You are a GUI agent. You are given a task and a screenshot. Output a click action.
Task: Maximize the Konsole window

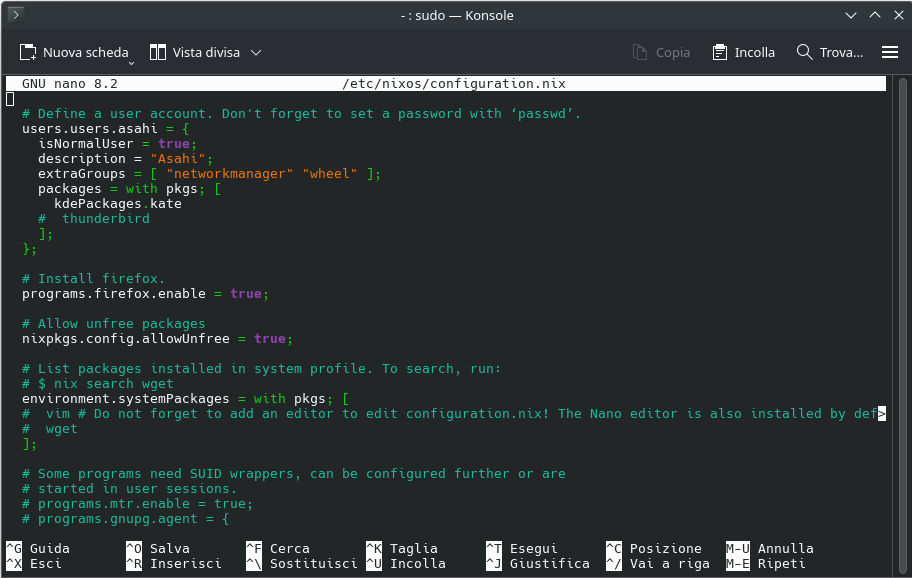873,16
